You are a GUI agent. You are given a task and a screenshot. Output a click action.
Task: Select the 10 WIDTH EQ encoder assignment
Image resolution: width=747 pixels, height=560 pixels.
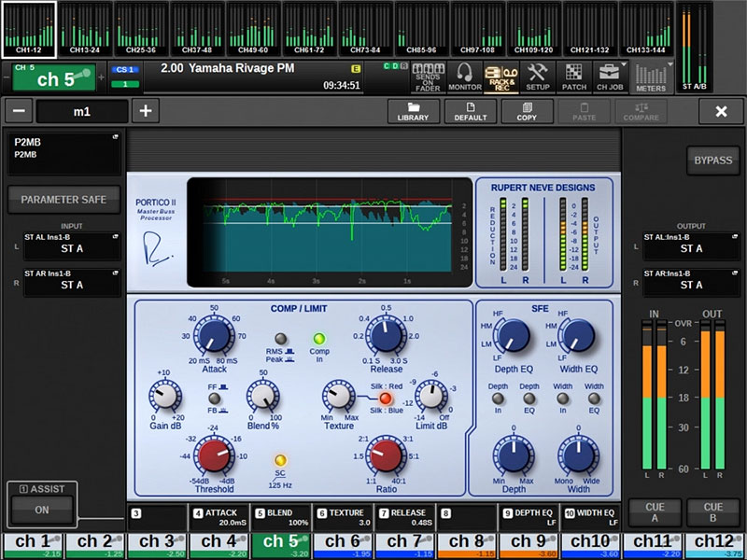point(591,518)
